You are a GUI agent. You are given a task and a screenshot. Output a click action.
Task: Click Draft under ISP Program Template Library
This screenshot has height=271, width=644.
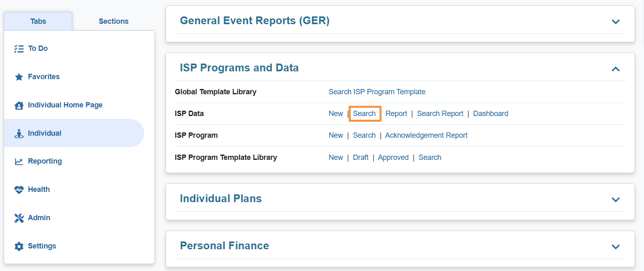(361, 157)
